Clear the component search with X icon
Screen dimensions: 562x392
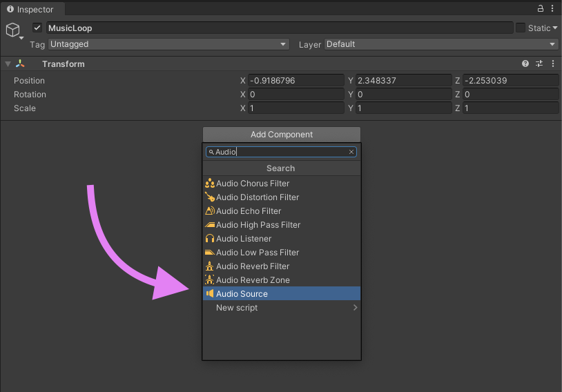tap(351, 152)
